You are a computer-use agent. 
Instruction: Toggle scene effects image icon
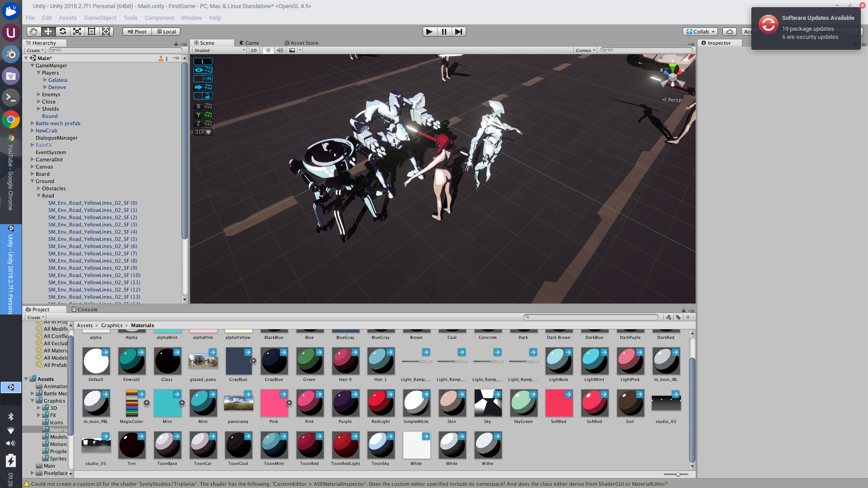292,51
